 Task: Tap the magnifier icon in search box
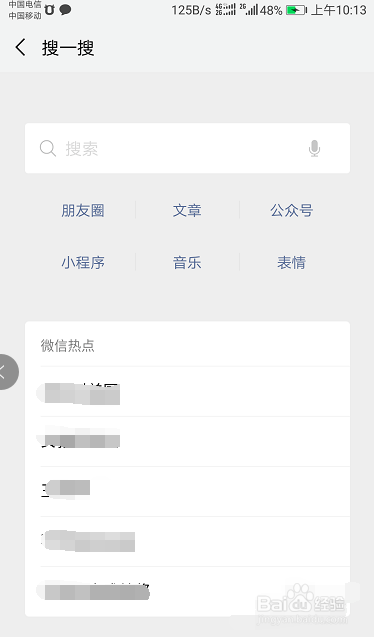click(x=48, y=148)
